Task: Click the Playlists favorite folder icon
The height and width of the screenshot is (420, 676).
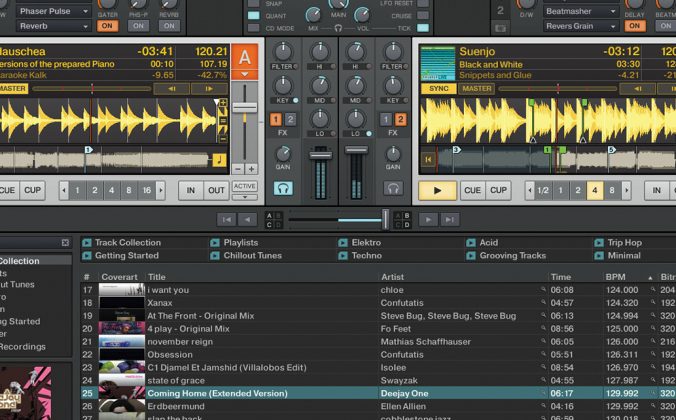Action: tap(216, 242)
